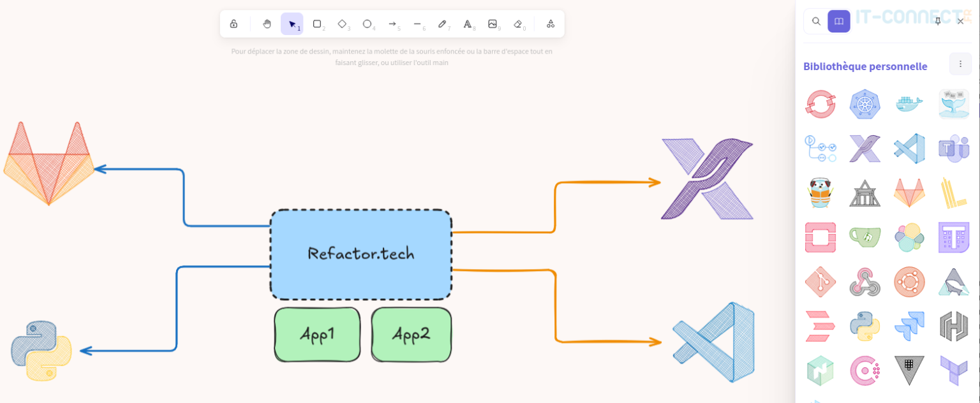Select the Rectangle tool

[317, 23]
